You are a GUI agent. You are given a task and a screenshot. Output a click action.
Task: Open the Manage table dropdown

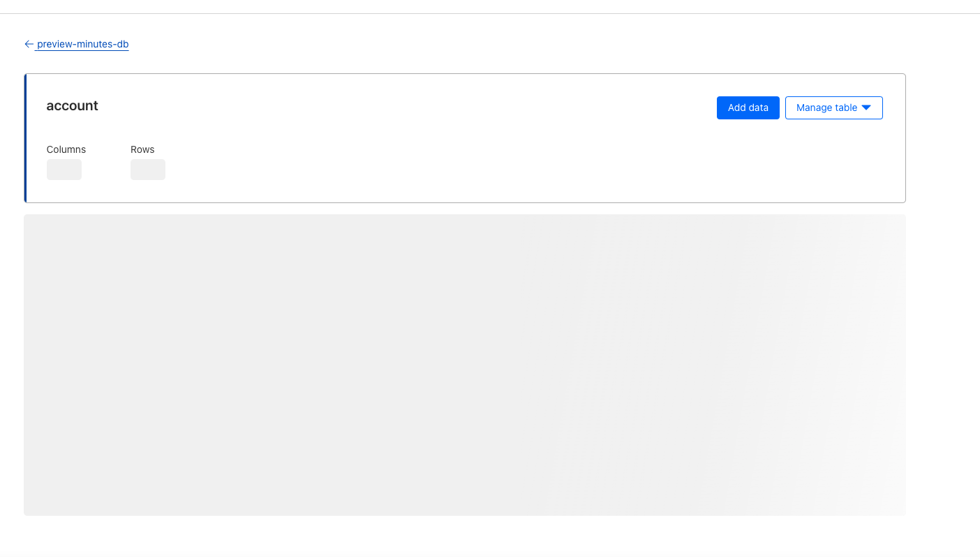point(833,107)
